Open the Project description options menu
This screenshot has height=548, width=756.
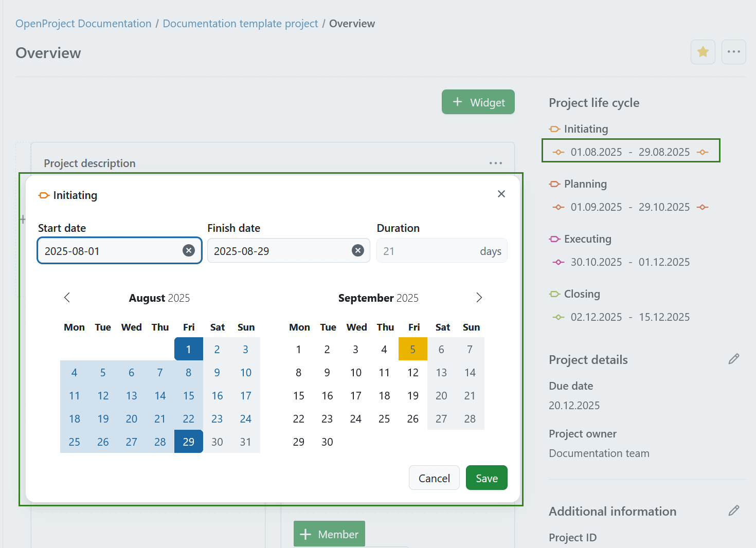(x=495, y=163)
